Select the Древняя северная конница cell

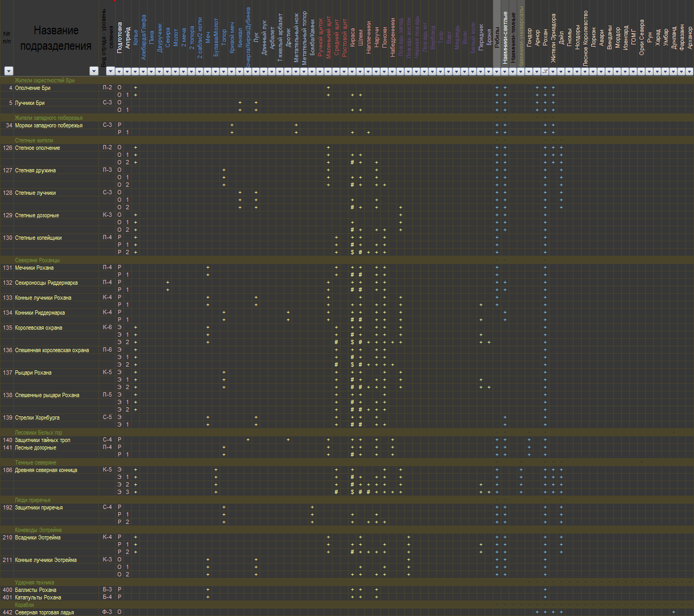(x=56, y=470)
